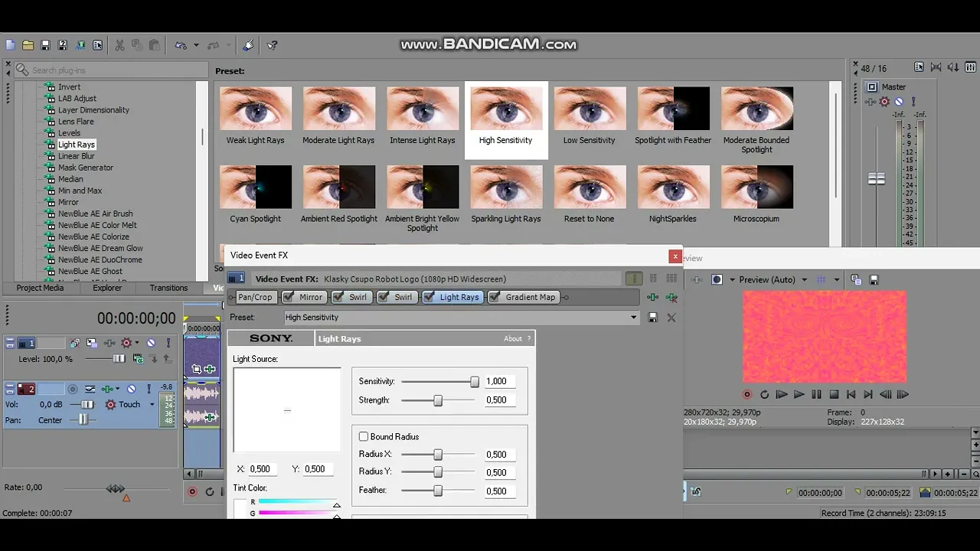This screenshot has width=980, height=551.
Task: Choose the Intense Light Rays preset thumbnail
Action: [x=423, y=109]
